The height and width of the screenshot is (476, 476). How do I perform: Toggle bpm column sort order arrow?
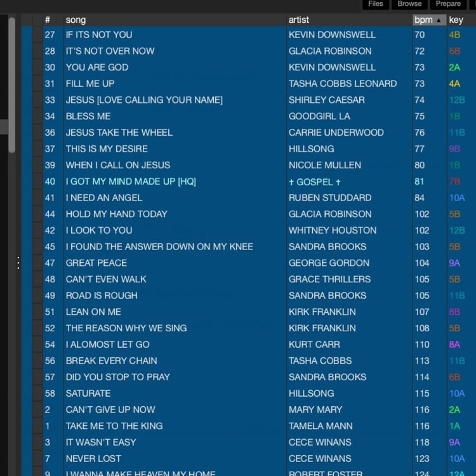pos(439,20)
